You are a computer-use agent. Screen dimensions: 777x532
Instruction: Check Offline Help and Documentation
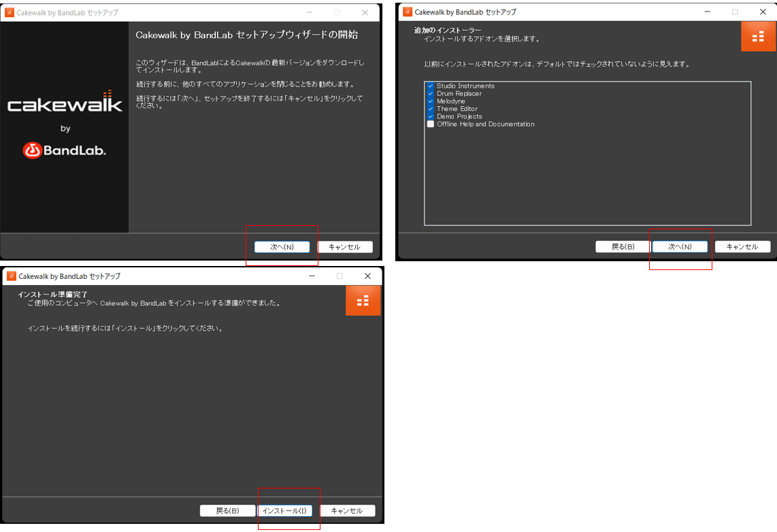pos(431,124)
